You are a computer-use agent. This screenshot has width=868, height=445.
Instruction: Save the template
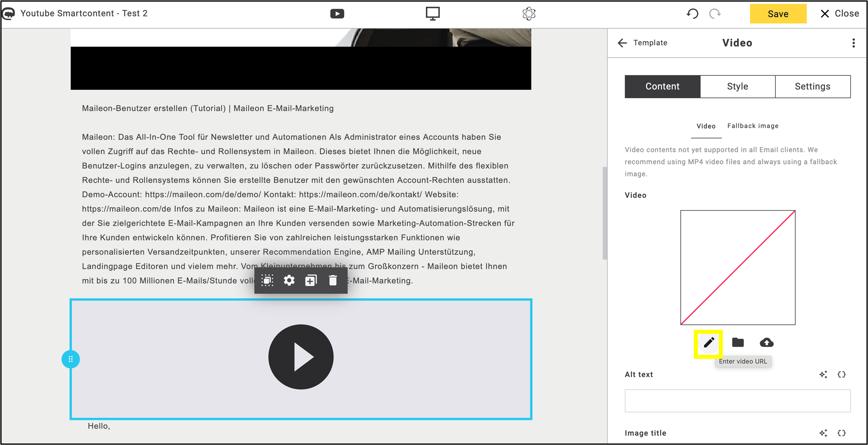(x=778, y=14)
